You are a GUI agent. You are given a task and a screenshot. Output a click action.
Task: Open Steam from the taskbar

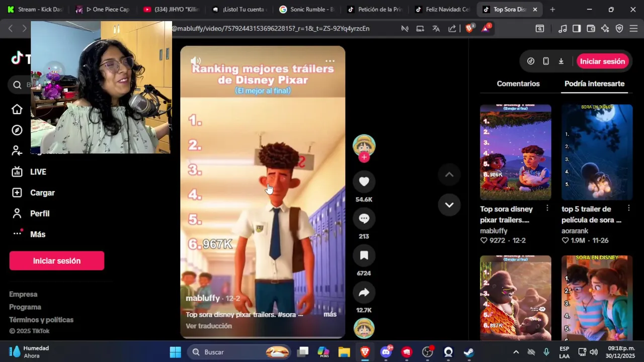click(x=468, y=352)
